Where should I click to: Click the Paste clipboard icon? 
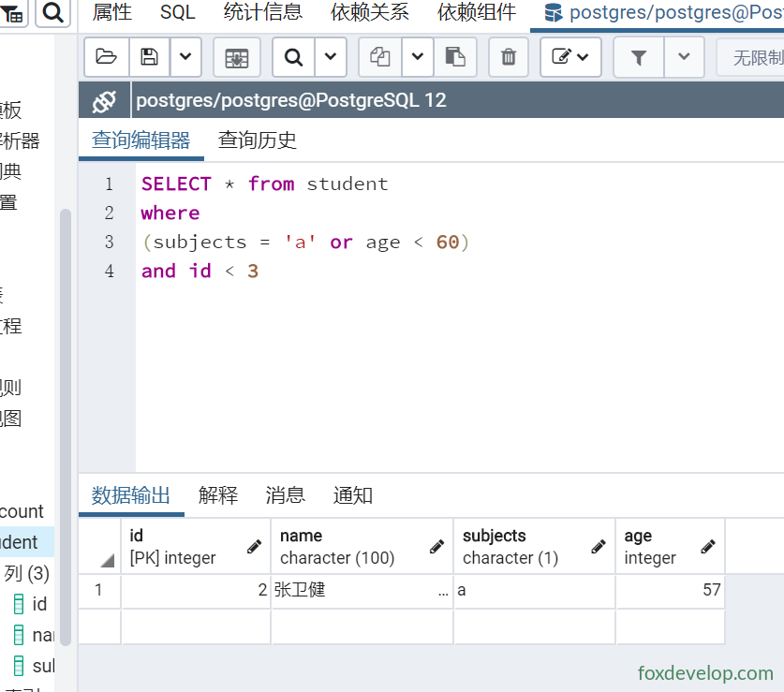(x=455, y=57)
